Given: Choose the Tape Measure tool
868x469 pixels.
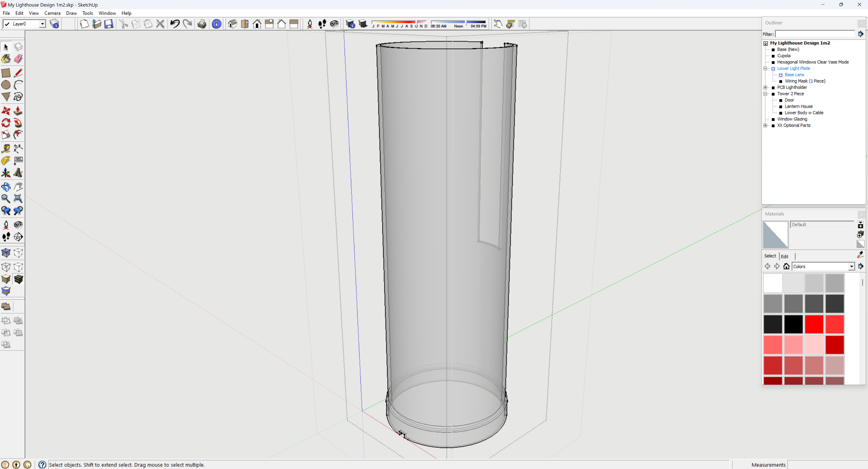Looking at the screenshot, I should (6, 149).
